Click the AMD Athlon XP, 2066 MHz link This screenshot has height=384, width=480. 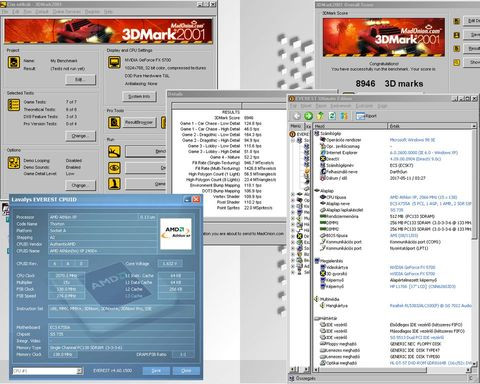tap(423, 197)
